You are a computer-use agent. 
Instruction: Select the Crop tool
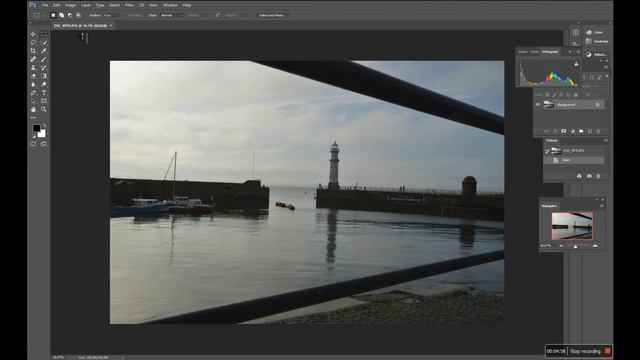(33, 51)
